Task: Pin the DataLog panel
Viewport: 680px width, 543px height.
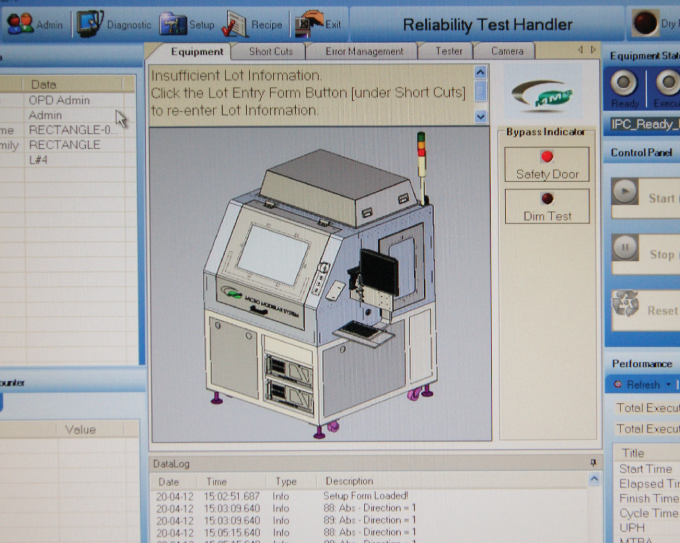Action: 593,463
